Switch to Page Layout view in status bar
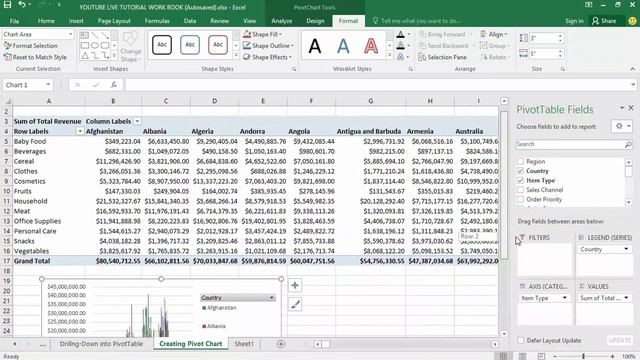 522,356
